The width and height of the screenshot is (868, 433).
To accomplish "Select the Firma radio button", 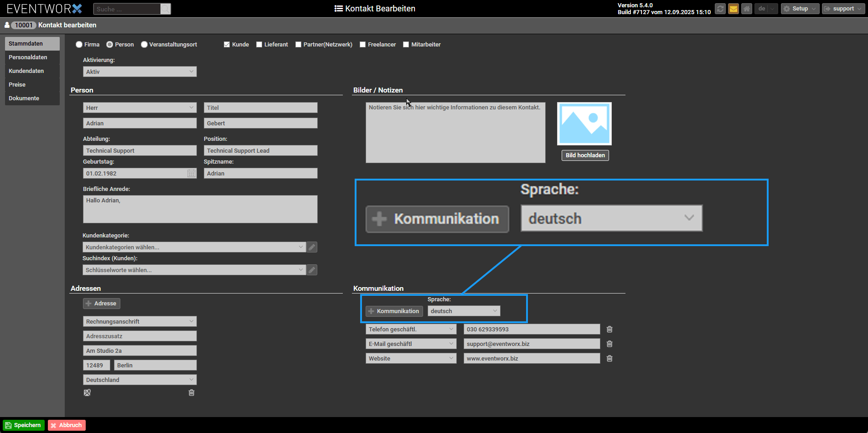I will coord(79,45).
